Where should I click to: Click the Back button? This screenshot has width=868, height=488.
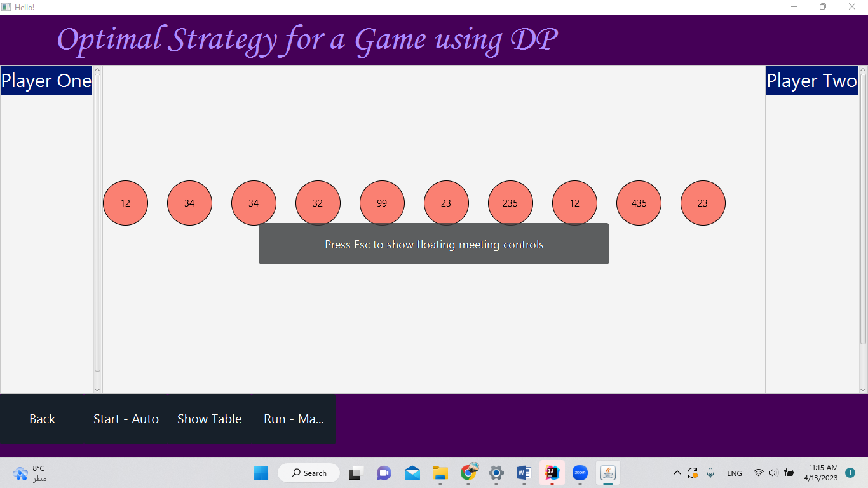pos(42,419)
